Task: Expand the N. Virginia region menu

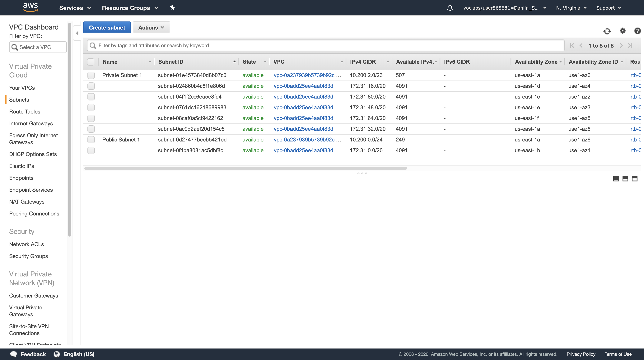Action: pyautogui.click(x=571, y=8)
